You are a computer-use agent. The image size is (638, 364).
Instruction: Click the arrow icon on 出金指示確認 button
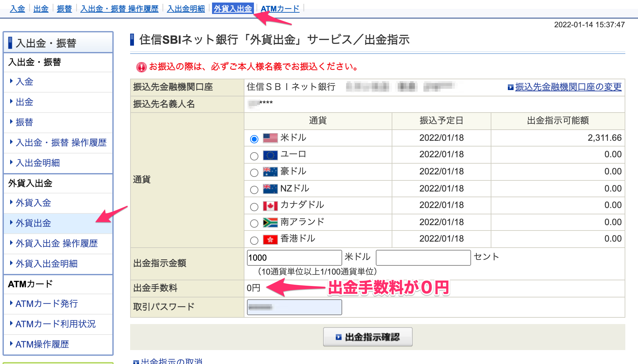[x=339, y=337]
